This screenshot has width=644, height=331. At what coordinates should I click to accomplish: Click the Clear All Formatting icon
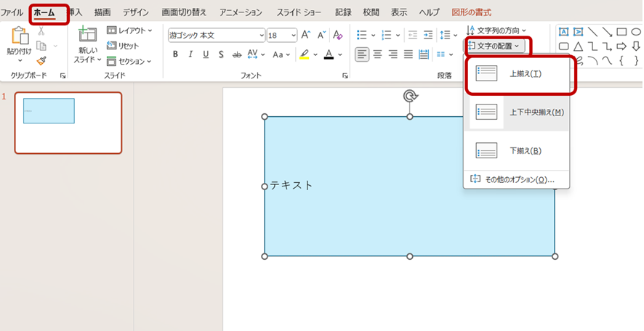tap(337, 35)
